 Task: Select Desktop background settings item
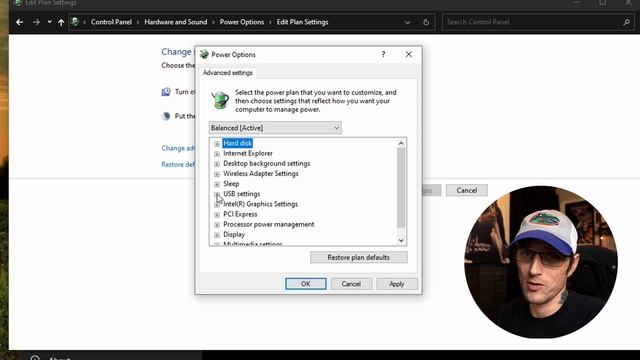coord(267,163)
